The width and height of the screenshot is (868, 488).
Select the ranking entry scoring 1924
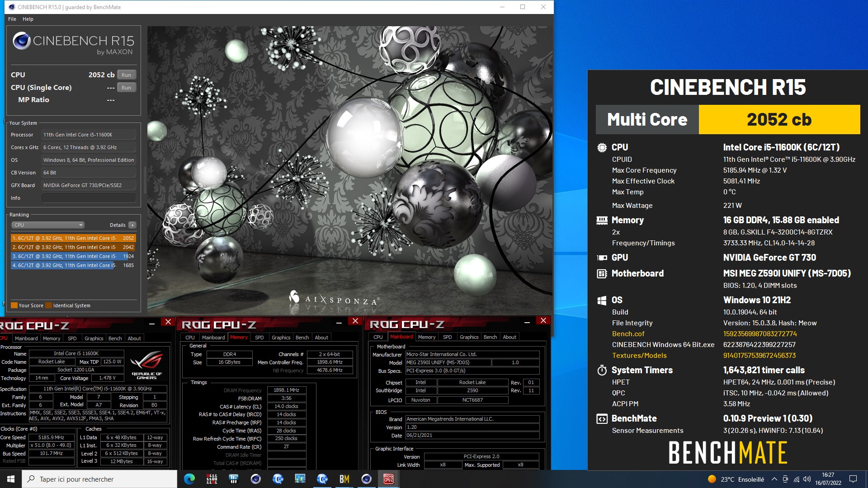[x=73, y=256]
